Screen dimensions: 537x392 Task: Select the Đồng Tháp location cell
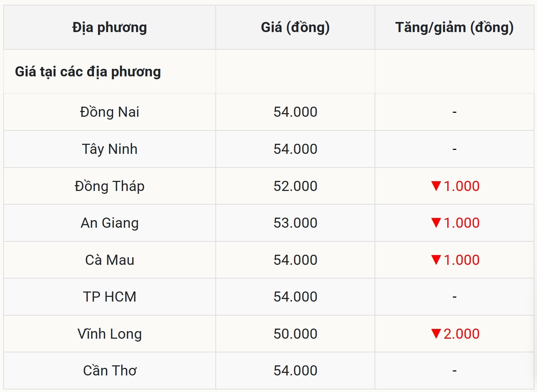109,186
